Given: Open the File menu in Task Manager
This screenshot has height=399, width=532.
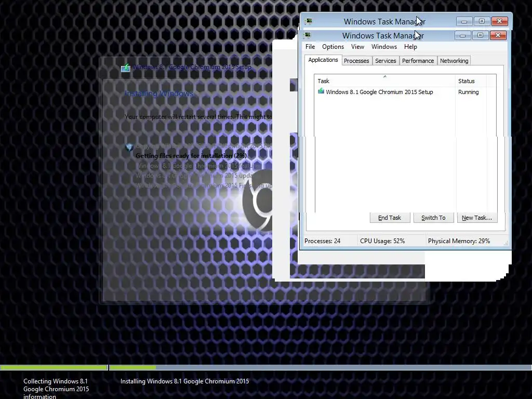Looking at the screenshot, I should point(310,47).
